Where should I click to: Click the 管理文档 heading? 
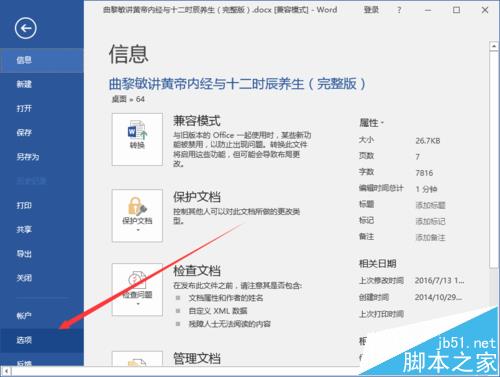tap(197, 359)
